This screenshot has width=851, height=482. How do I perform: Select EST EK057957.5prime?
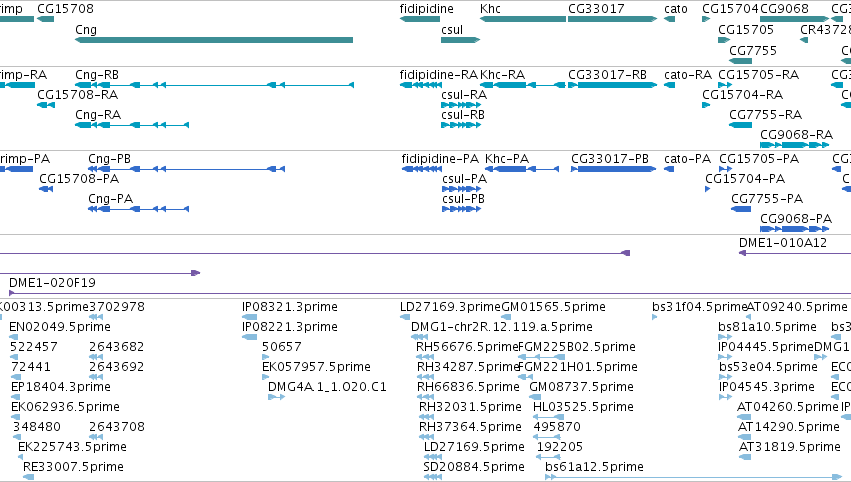point(265,377)
